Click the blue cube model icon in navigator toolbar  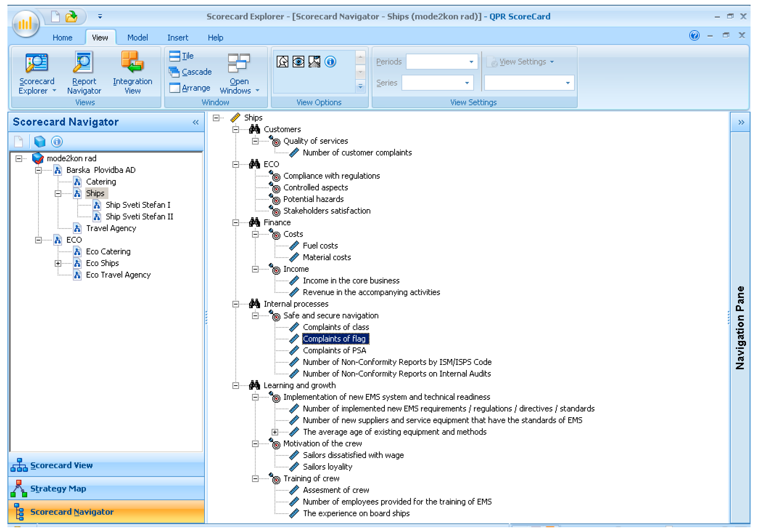click(x=40, y=142)
